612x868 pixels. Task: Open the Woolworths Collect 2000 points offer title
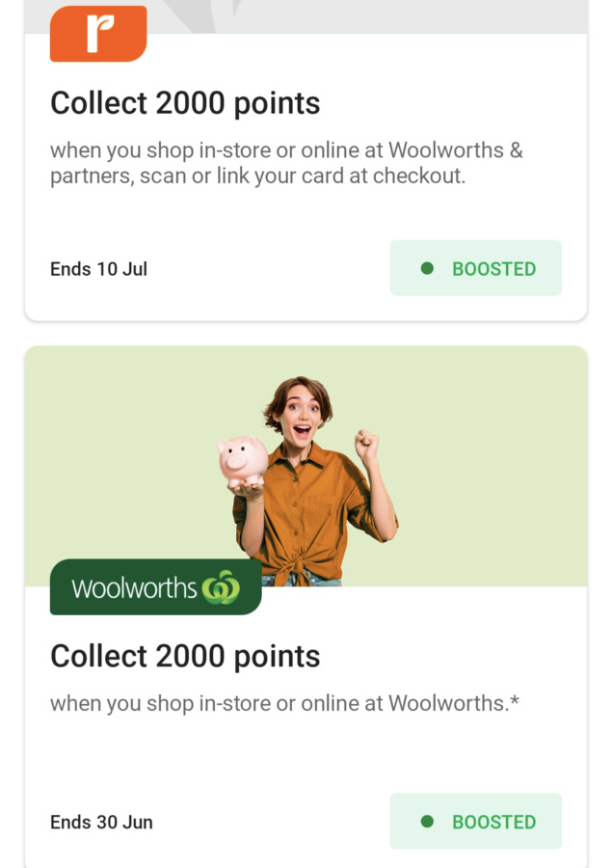click(x=185, y=657)
